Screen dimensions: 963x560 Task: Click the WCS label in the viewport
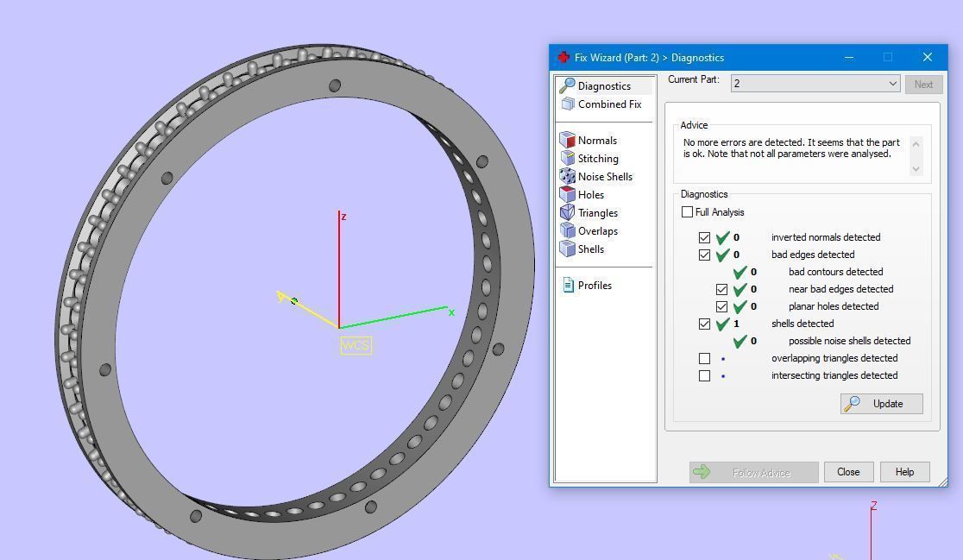click(356, 345)
